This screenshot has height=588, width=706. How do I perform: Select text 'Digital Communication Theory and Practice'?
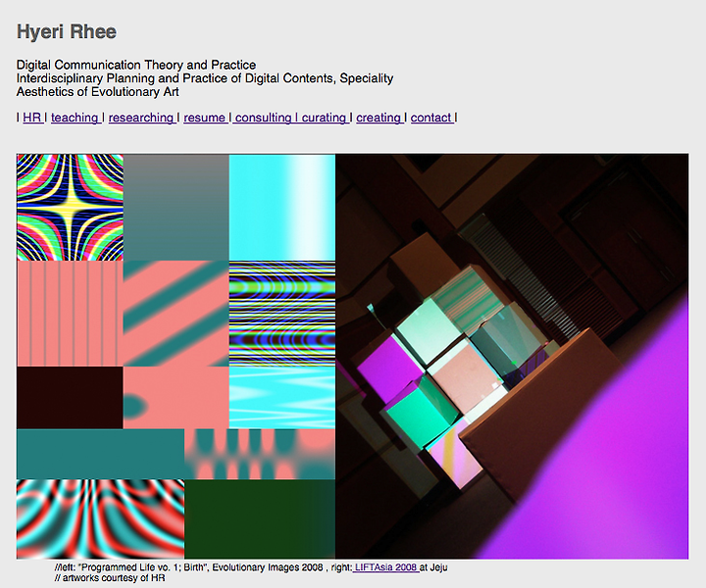coord(136,65)
